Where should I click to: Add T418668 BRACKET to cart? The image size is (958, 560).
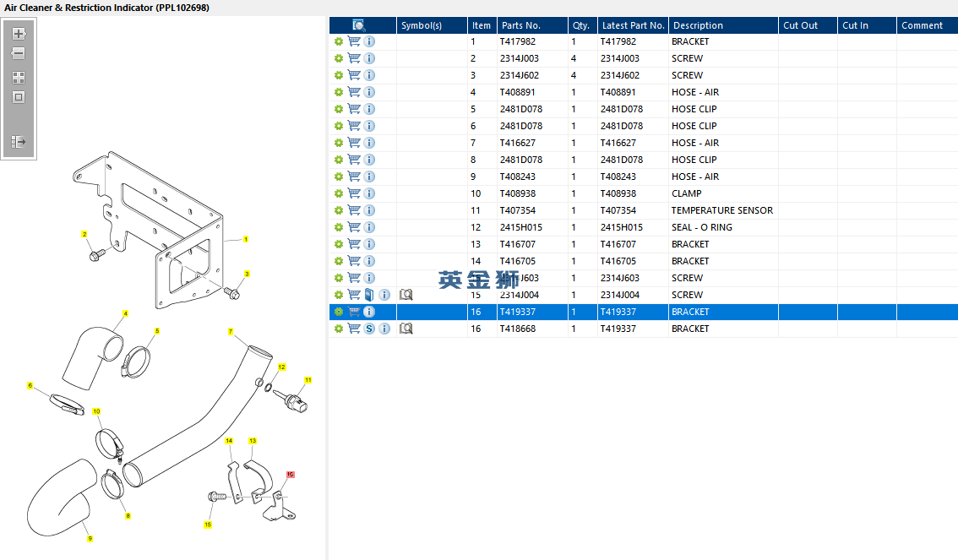click(354, 328)
